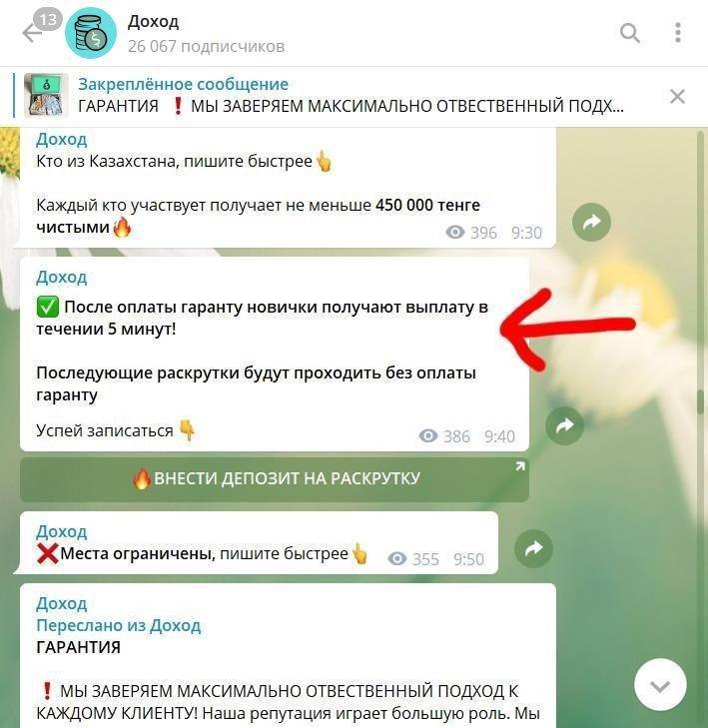Viewport: 708px width, 728px height.
Task: Click the Доход channel title in header
Action: click(153, 21)
